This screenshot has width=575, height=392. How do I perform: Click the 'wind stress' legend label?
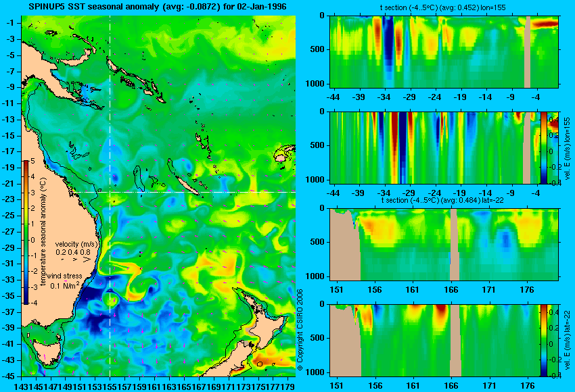click(64, 276)
